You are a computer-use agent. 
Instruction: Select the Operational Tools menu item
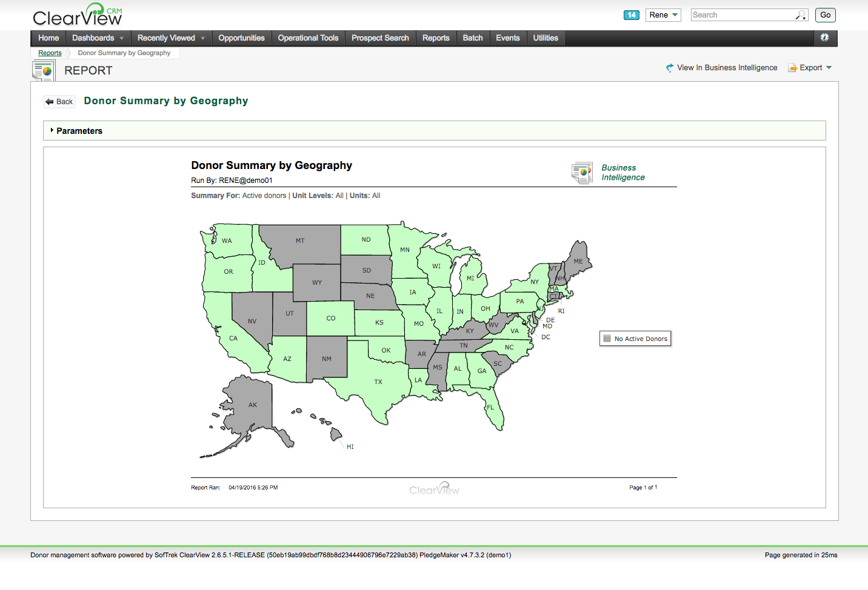pyautogui.click(x=308, y=38)
